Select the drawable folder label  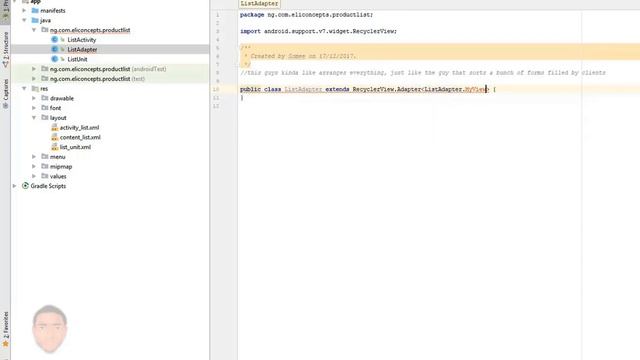pos(62,98)
